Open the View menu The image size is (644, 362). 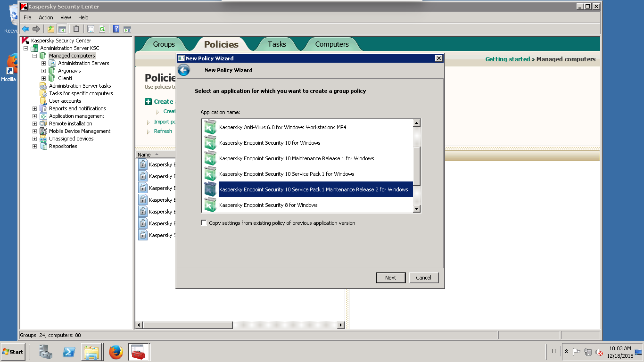66,17
